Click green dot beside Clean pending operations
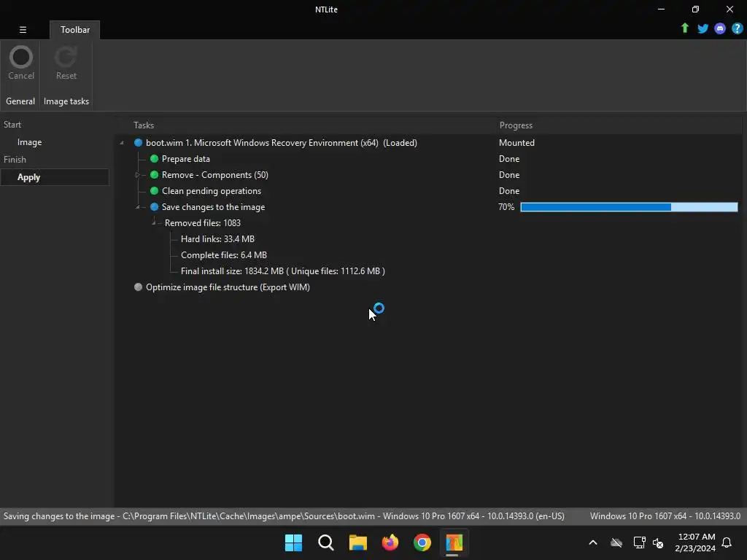This screenshot has width=747, height=560. [x=155, y=191]
